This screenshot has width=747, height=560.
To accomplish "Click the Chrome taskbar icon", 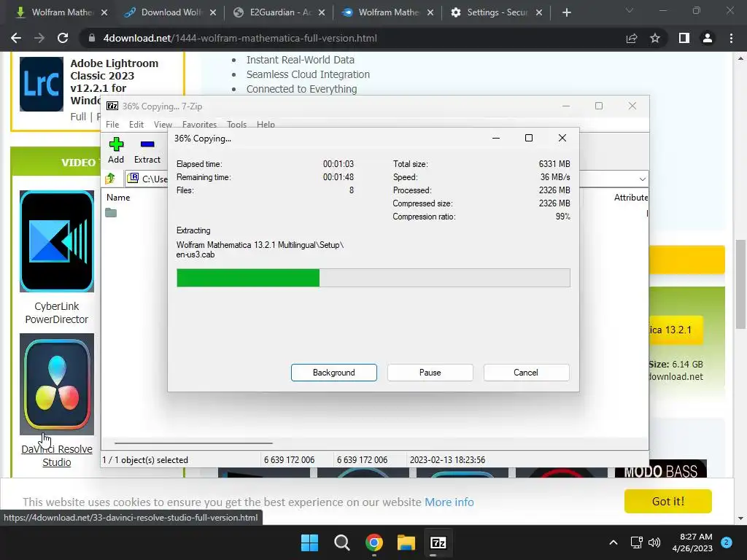I will coord(374,542).
